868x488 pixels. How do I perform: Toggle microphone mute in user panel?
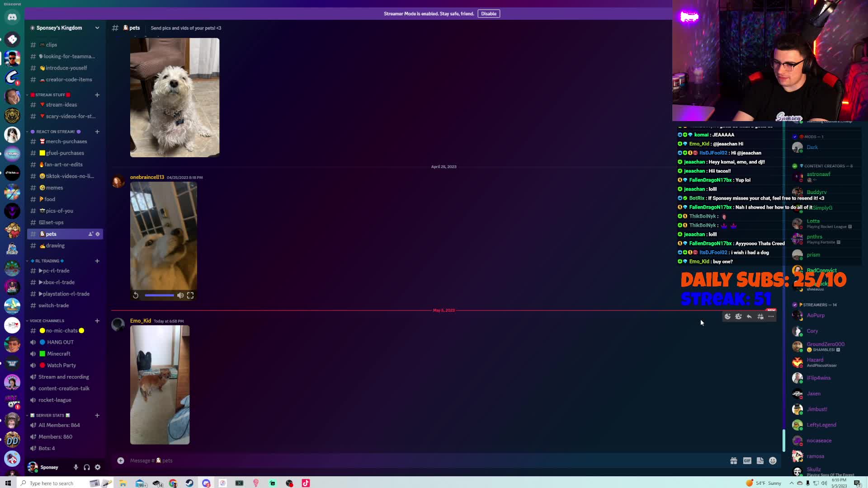tap(76, 467)
